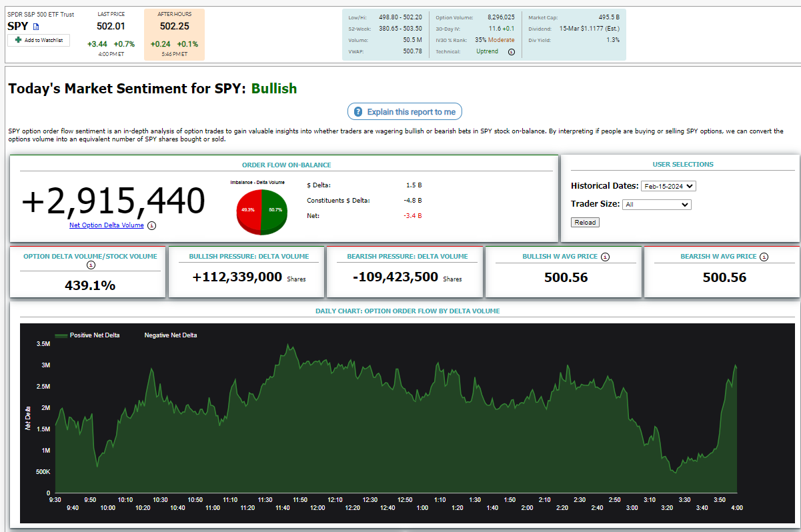Click Constituents $ Delta value -4.8 B

pos(413,200)
